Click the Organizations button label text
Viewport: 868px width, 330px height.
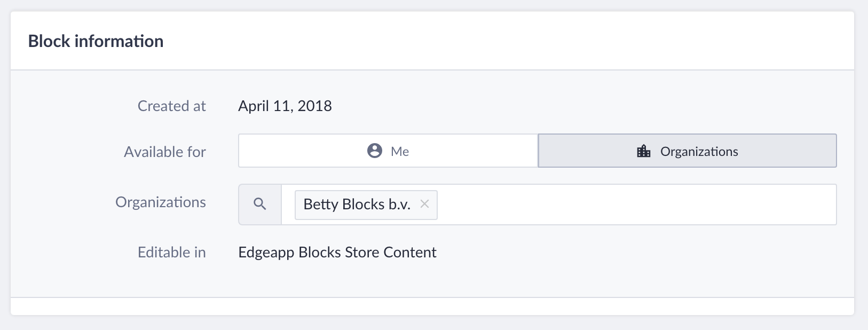tap(699, 152)
